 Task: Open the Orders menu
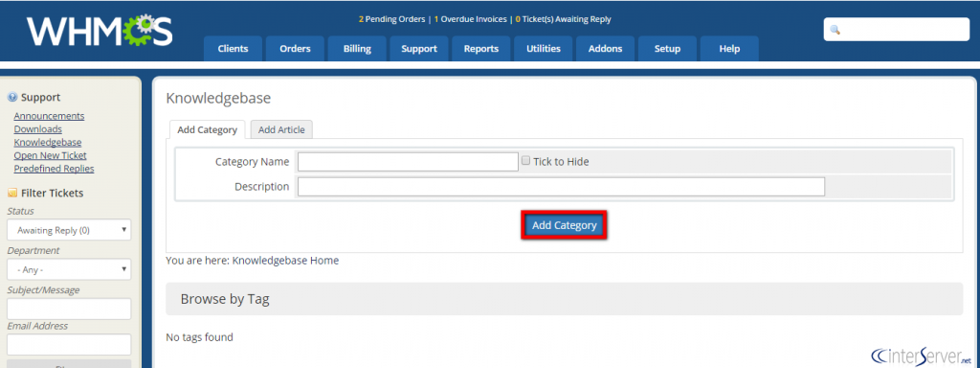[295, 49]
